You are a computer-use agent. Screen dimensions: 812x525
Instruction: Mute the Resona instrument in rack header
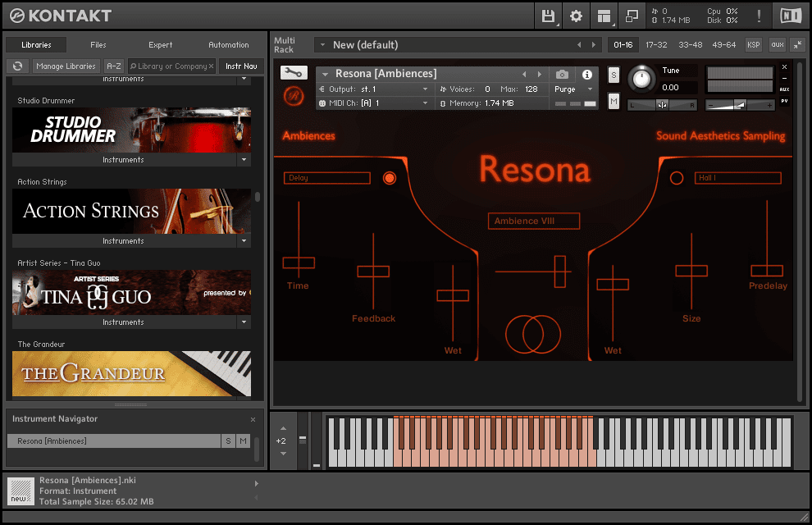(x=614, y=101)
